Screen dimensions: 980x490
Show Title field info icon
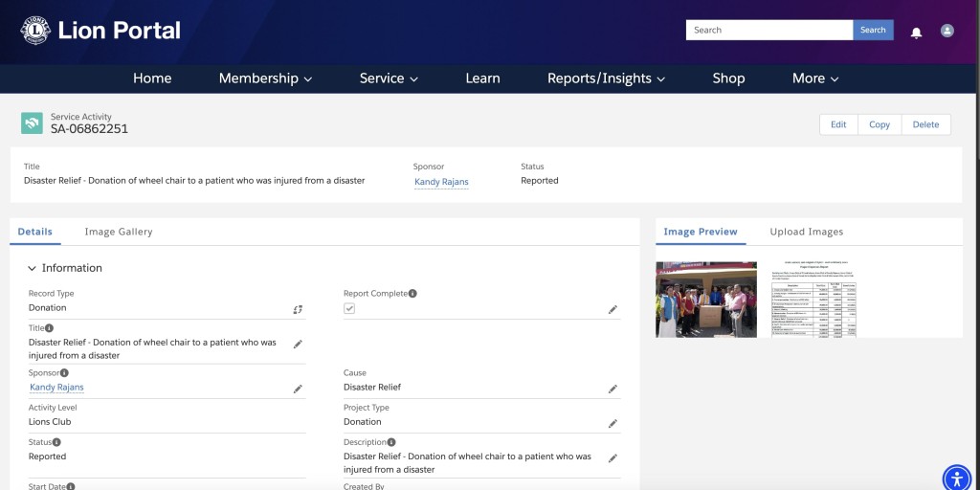(x=50, y=328)
